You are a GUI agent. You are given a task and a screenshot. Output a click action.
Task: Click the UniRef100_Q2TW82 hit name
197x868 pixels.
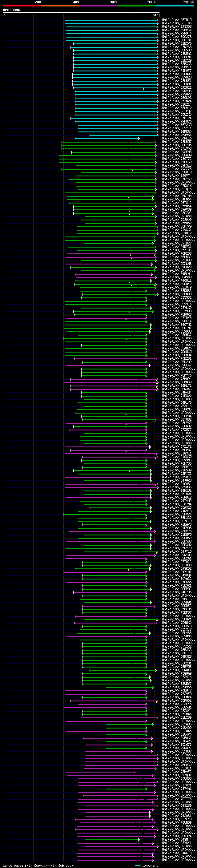(177, 419)
